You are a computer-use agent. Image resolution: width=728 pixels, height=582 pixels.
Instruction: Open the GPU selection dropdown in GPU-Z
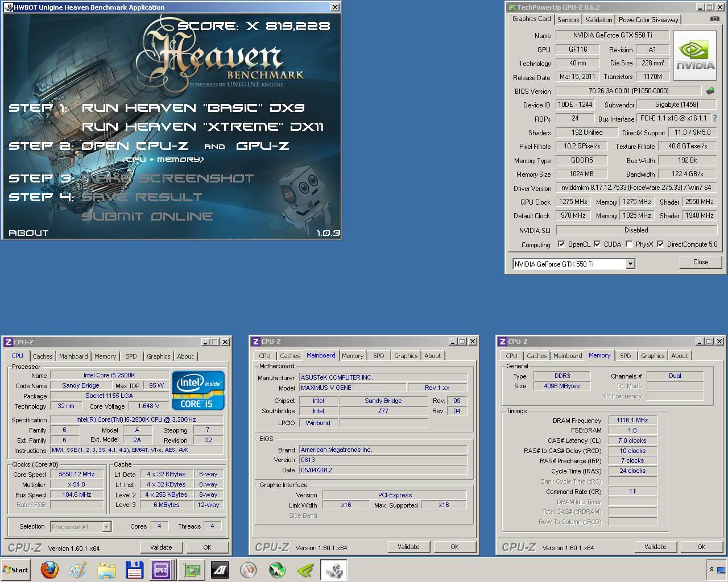pos(630,264)
